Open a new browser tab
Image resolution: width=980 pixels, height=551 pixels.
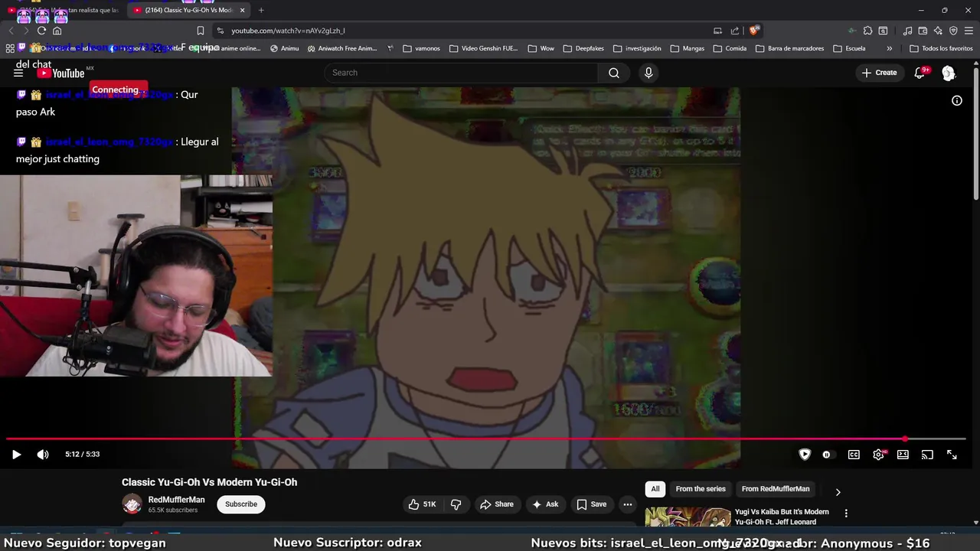[x=261, y=10]
